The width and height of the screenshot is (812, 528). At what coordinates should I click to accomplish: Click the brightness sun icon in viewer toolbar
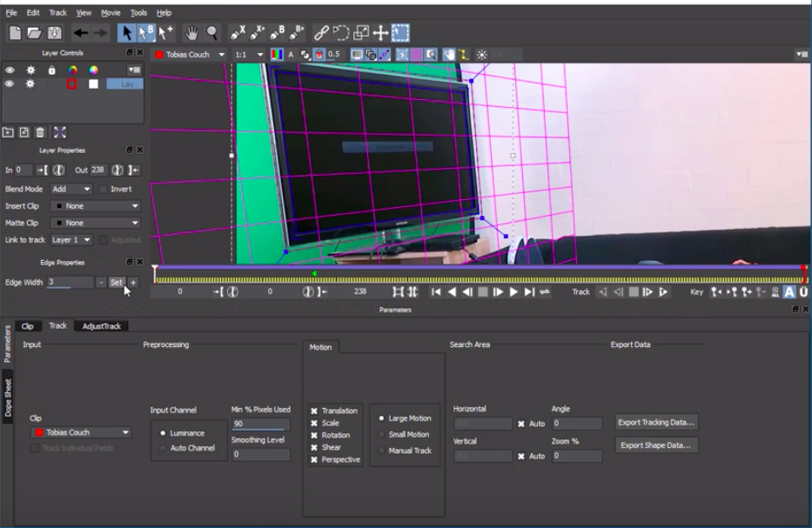click(481, 54)
